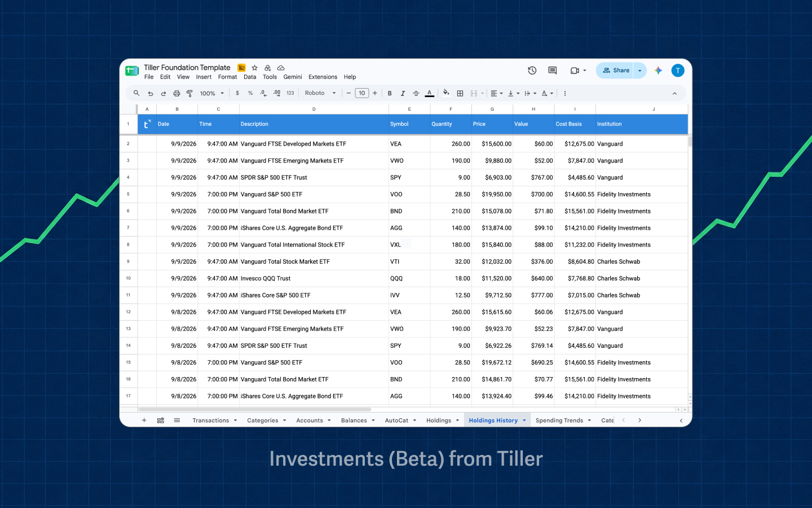Click the font size input field
The height and width of the screenshot is (508, 812).
362,93
